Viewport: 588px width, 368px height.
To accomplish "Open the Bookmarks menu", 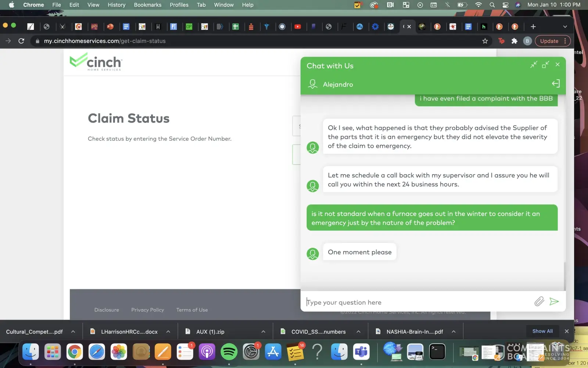I will [147, 5].
